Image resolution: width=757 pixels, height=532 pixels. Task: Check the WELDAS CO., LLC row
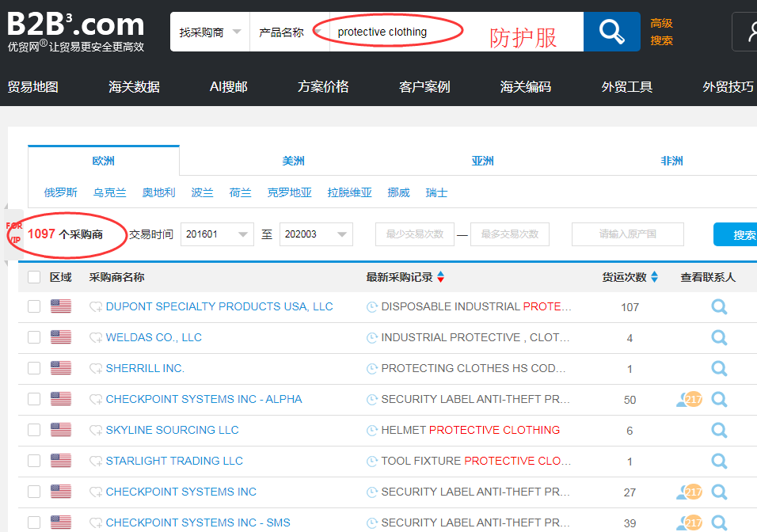point(34,337)
